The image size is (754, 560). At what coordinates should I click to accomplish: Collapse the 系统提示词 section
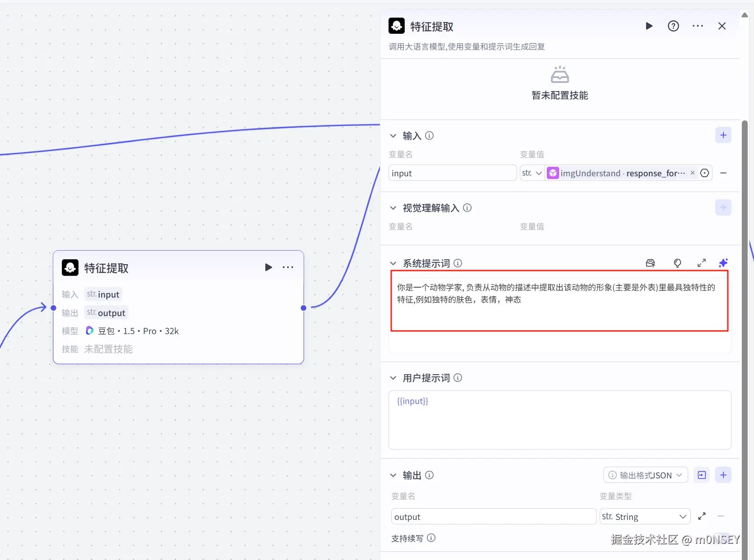393,263
